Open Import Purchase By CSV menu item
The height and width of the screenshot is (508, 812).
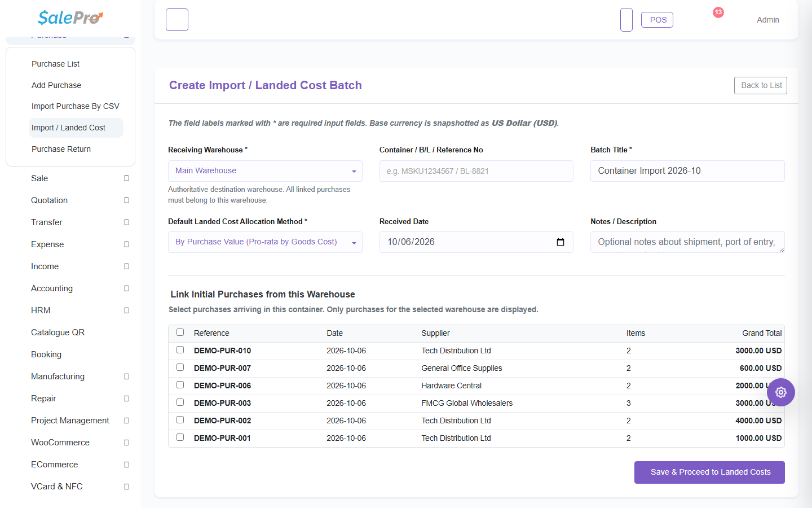tap(76, 106)
